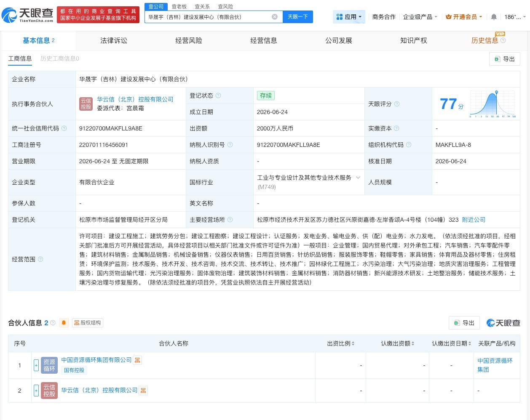Click the help icon next to 登记状态

click(218, 96)
